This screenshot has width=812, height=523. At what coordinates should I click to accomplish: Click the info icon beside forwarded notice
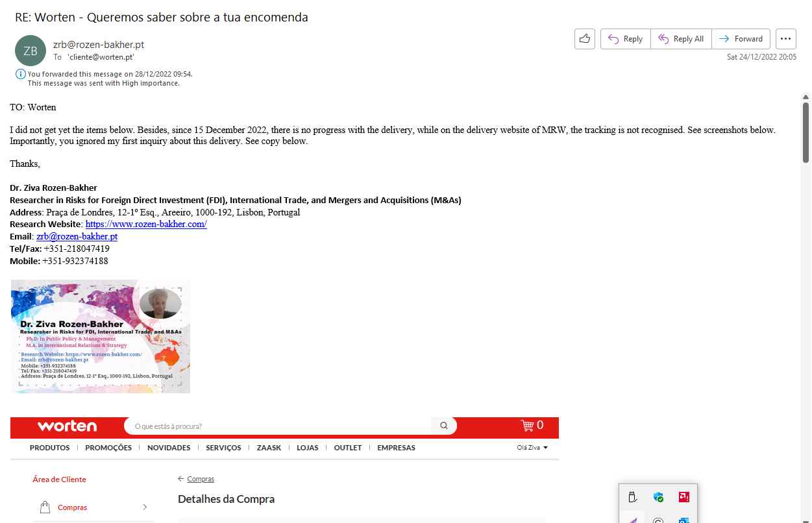click(x=21, y=74)
